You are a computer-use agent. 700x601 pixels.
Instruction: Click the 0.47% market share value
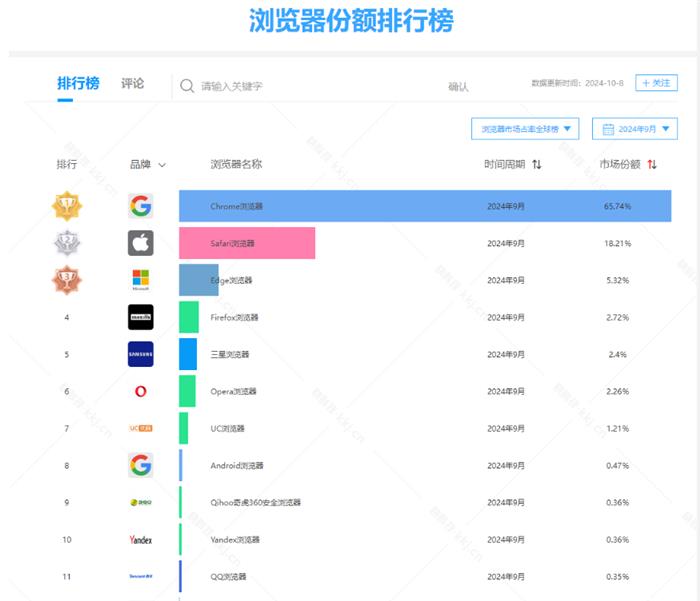tap(617, 466)
